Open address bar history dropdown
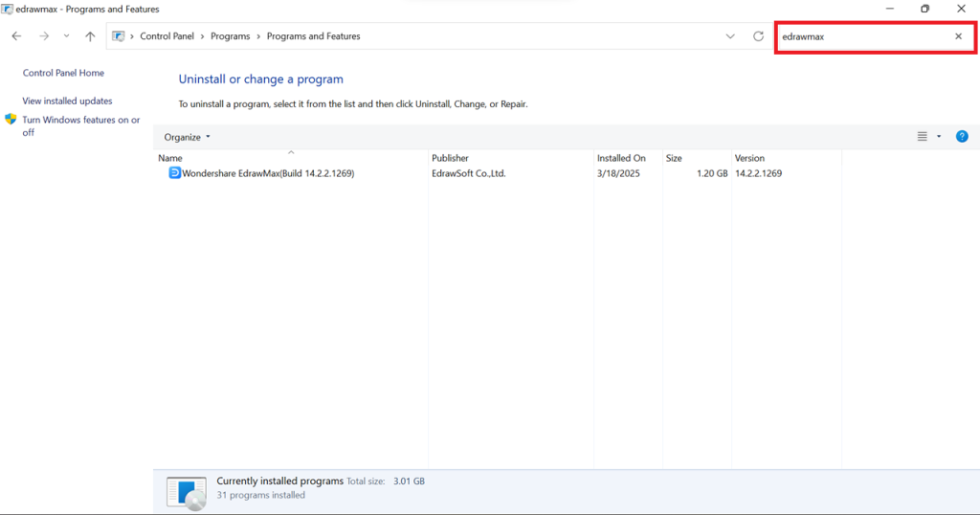 [x=730, y=36]
